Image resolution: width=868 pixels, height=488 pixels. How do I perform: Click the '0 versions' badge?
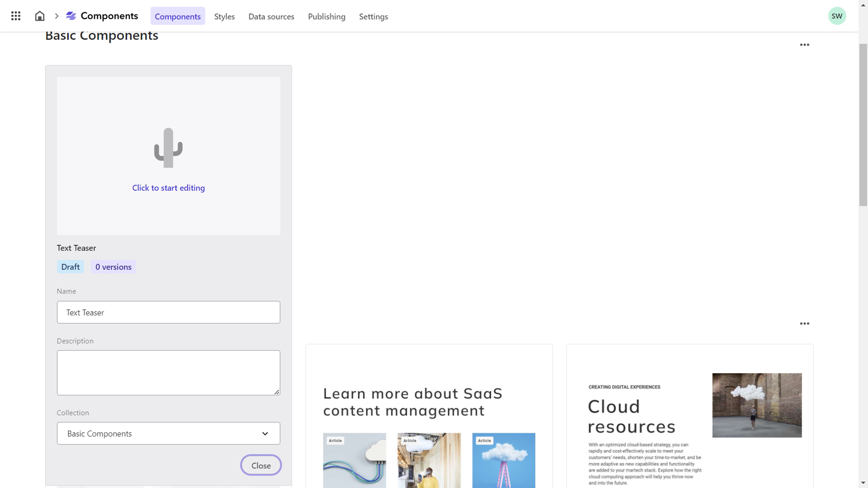[113, 266]
